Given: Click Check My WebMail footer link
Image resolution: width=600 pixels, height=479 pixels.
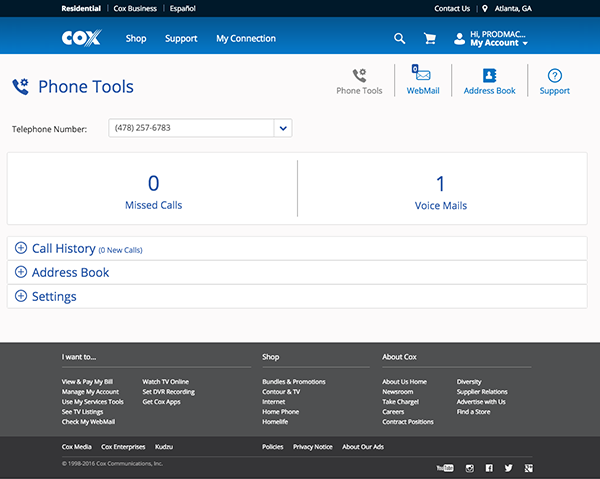Looking at the screenshot, I should 88,422.
